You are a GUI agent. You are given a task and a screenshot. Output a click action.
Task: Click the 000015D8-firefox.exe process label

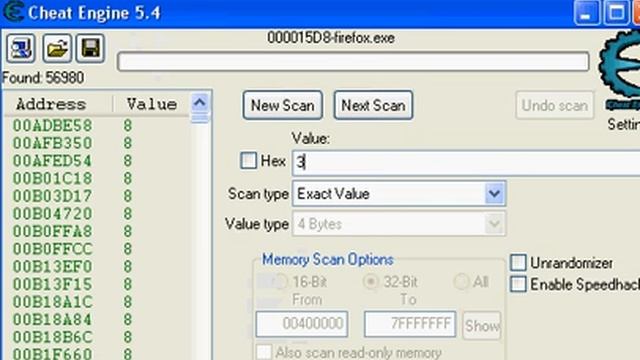coord(331,38)
